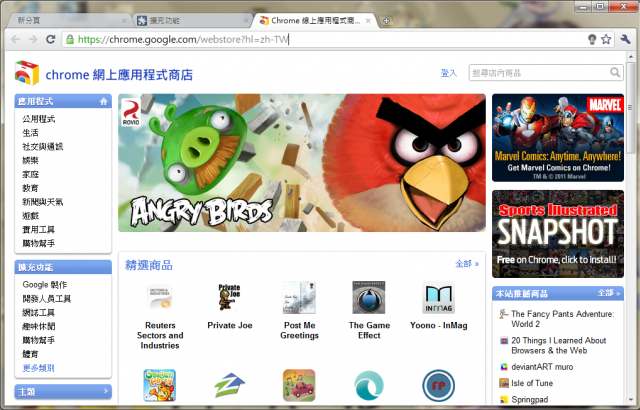Open the Angry Birds banner

(302, 163)
